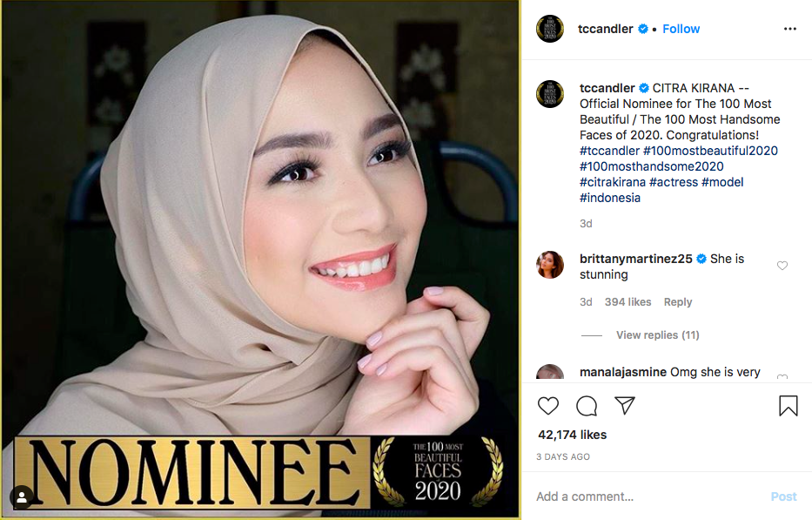
Task: Open brittanymartinez25's avatar
Action: 550,265
